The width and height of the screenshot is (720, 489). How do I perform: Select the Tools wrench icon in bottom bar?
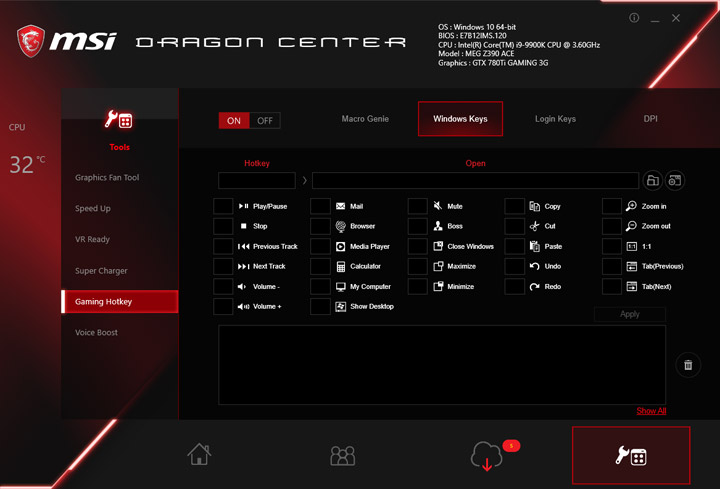pyautogui.click(x=630, y=455)
